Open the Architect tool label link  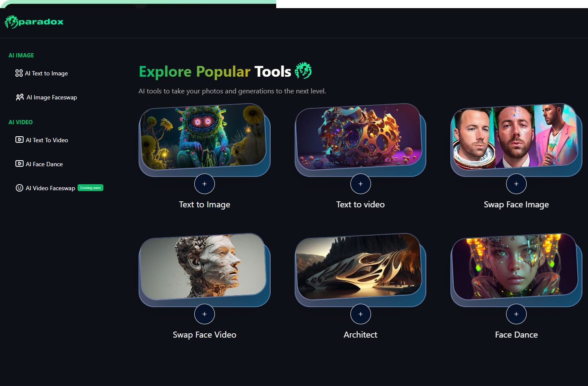pyautogui.click(x=360, y=335)
